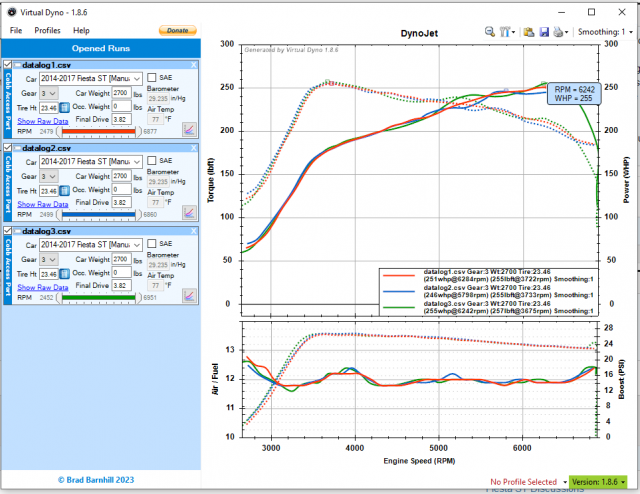The width and height of the screenshot is (640, 494).
Task: Click the datalog1.csv legend entry in graph
Action: pos(488,275)
